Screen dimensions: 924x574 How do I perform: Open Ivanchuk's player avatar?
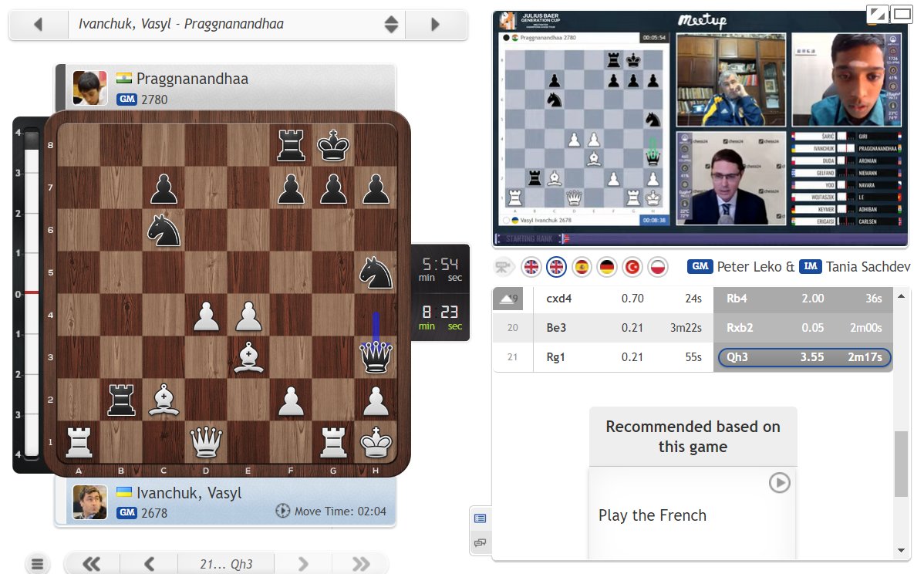click(x=89, y=502)
